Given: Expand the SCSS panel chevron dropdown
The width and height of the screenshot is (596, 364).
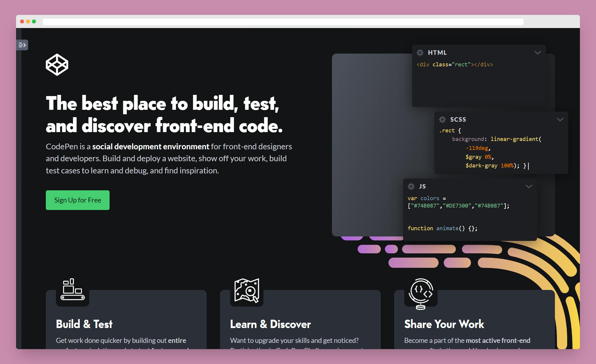Looking at the screenshot, I should click(560, 120).
